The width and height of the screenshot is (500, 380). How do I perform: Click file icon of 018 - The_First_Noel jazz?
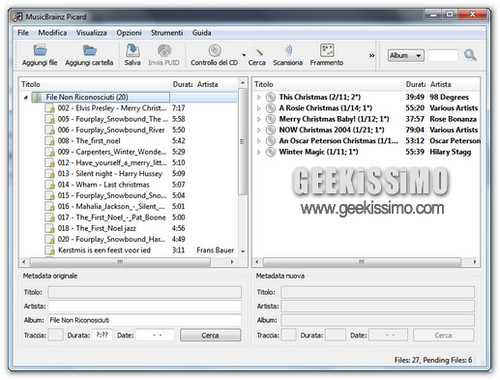pyautogui.click(x=50, y=228)
